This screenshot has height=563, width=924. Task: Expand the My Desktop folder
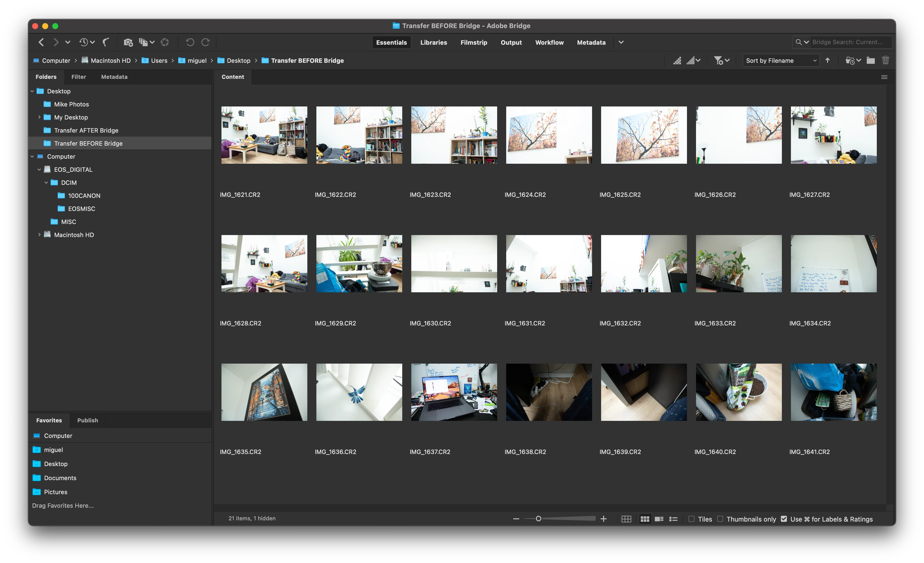pos(39,118)
